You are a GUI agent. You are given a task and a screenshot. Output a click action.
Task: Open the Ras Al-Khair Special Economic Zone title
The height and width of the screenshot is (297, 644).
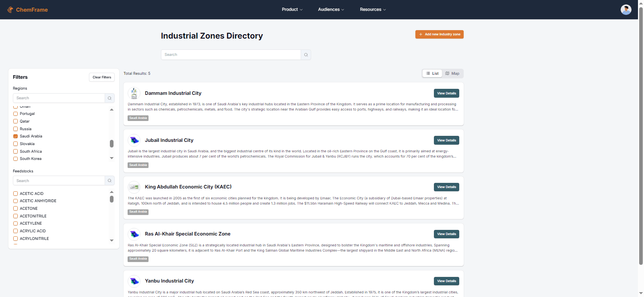pos(188,234)
